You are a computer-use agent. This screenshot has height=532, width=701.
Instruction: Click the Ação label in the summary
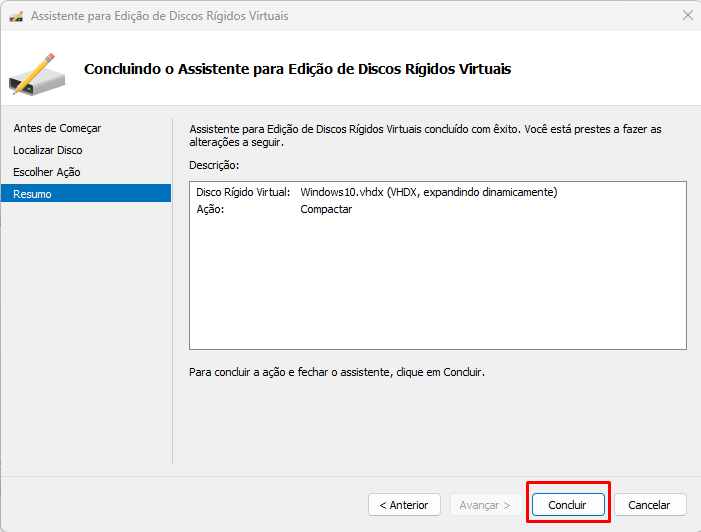tap(210, 210)
